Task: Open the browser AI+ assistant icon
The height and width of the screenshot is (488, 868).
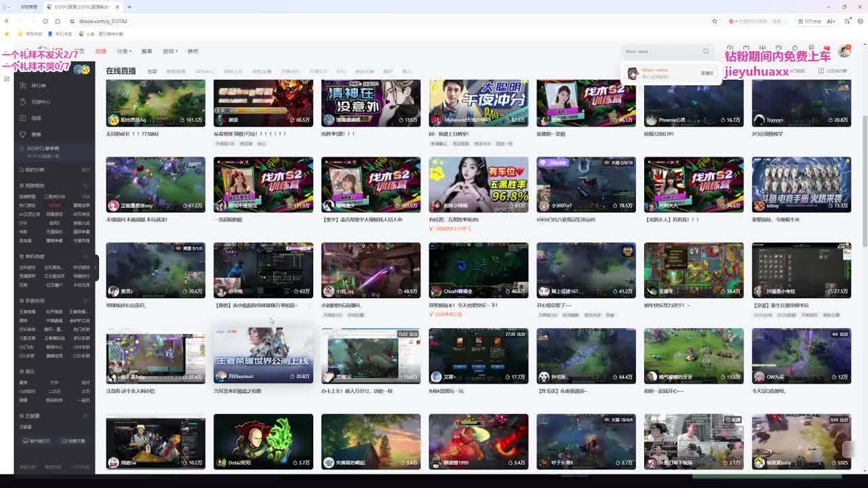Action: [831, 21]
